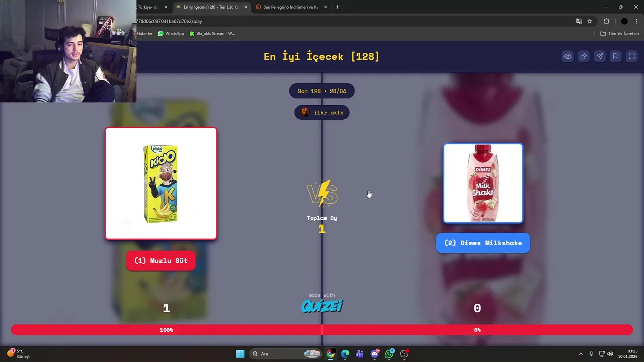
Task: Open the WhatsApp bookmark
Action: coord(171,34)
